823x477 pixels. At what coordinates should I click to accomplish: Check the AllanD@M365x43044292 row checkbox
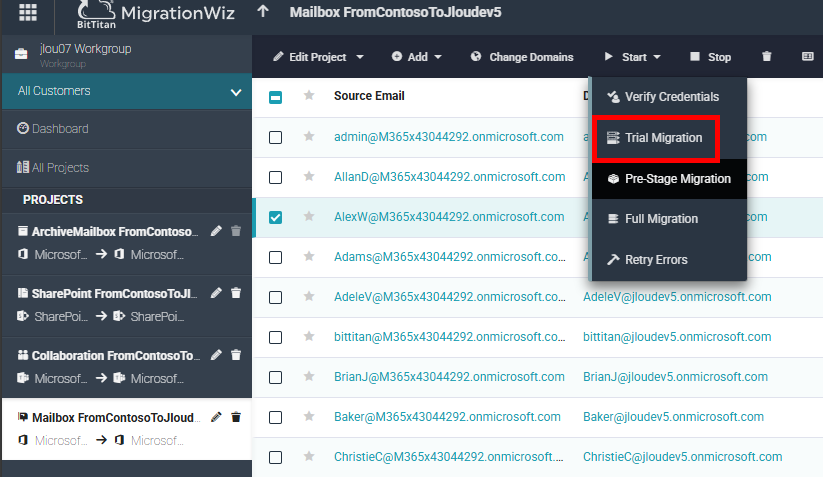coord(276,177)
